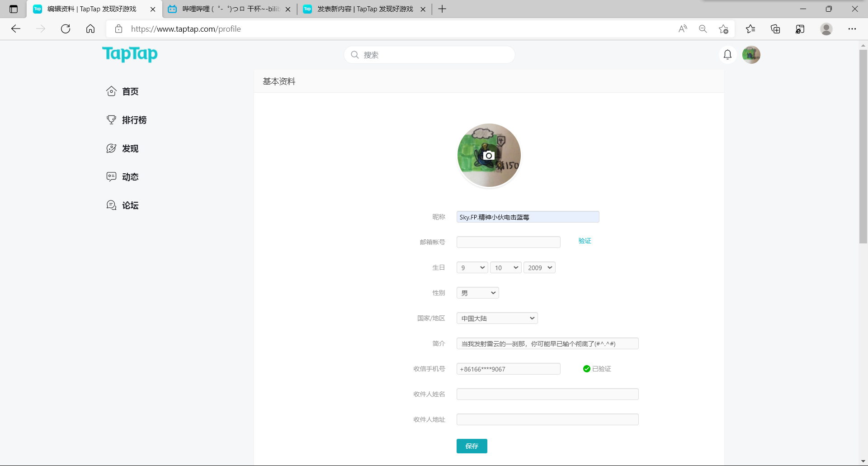This screenshot has height=466, width=868.
Task: Focus the 邮箱帐号 email field
Action: pos(508,242)
